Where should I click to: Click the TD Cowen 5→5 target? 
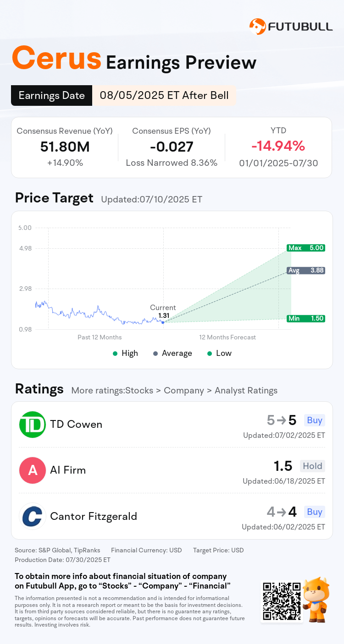click(282, 420)
